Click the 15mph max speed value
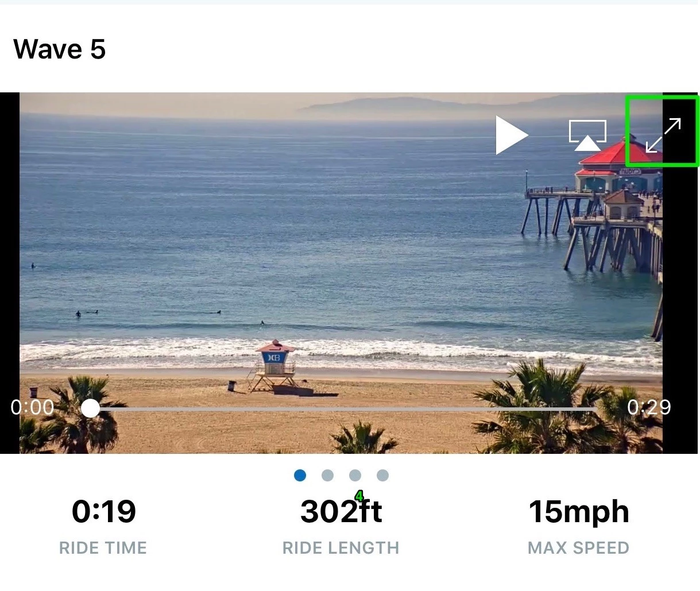 tap(579, 512)
